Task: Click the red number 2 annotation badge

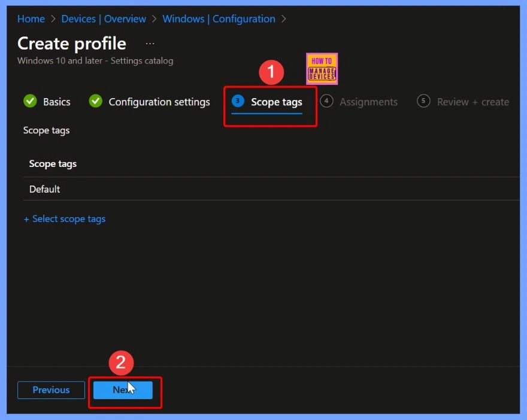Action: click(x=120, y=362)
